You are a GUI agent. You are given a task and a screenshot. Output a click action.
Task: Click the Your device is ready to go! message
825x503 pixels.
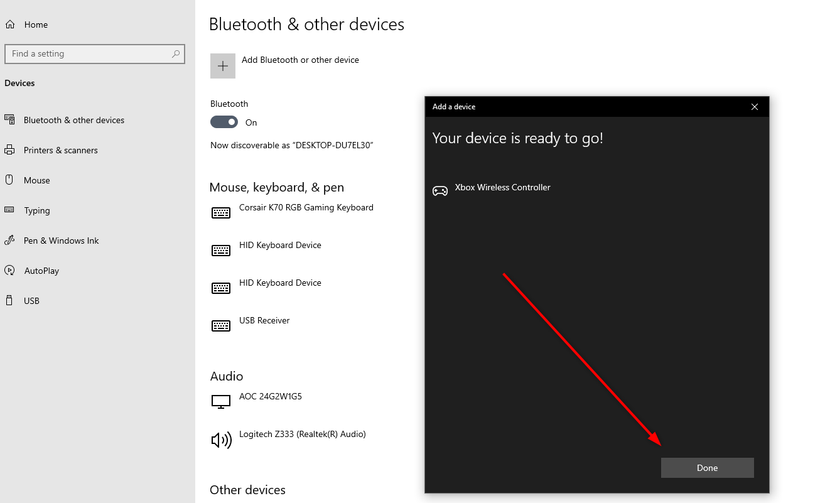point(518,138)
